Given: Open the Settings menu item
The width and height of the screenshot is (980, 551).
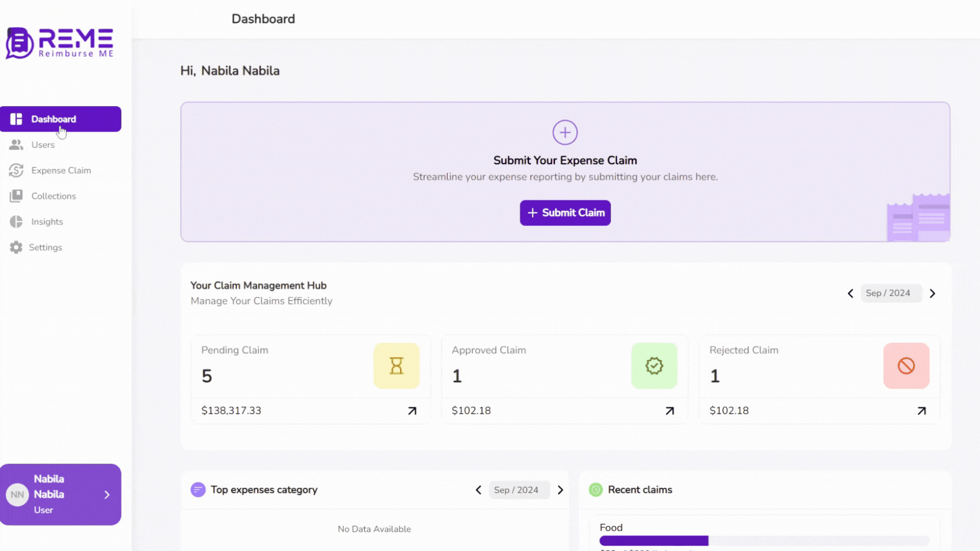Looking at the screenshot, I should pyautogui.click(x=61, y=247).
